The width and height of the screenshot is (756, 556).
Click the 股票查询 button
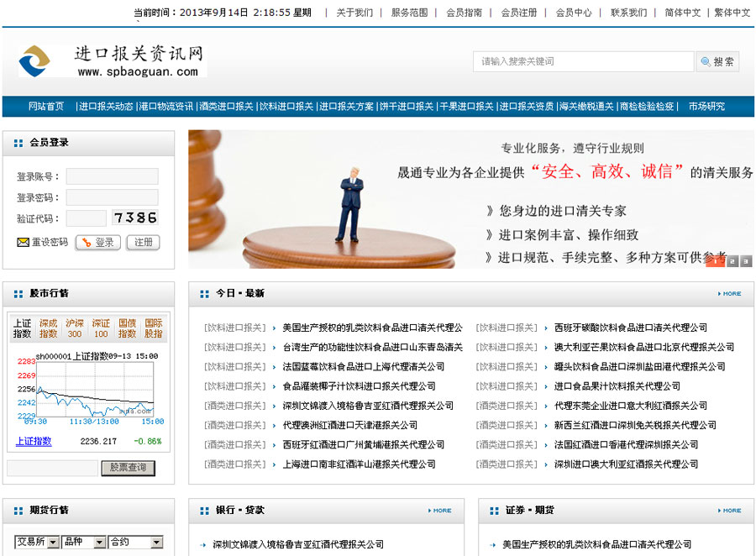click(x=129, y=468)
